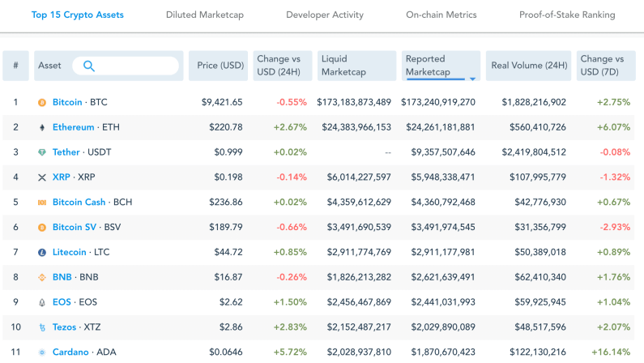Click Ethereum price $220.78
Viewport: 644px width, 363px height.
click(x=226, y=127)
